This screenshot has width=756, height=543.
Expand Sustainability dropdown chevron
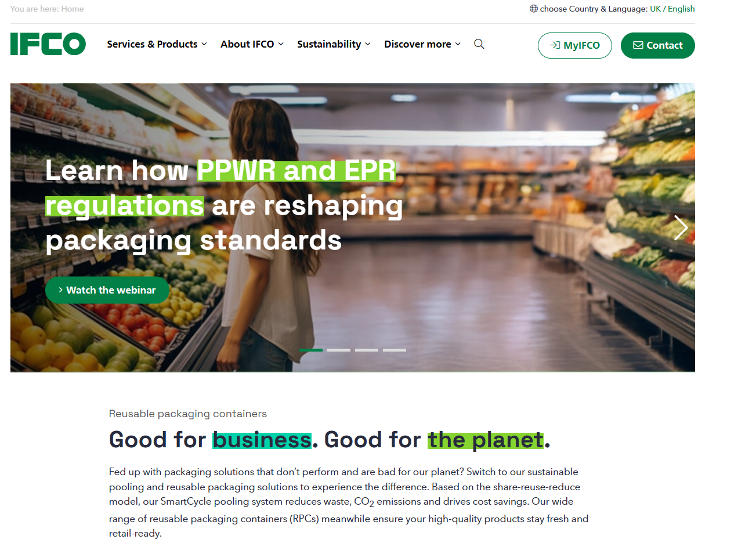tap(368, 44)
